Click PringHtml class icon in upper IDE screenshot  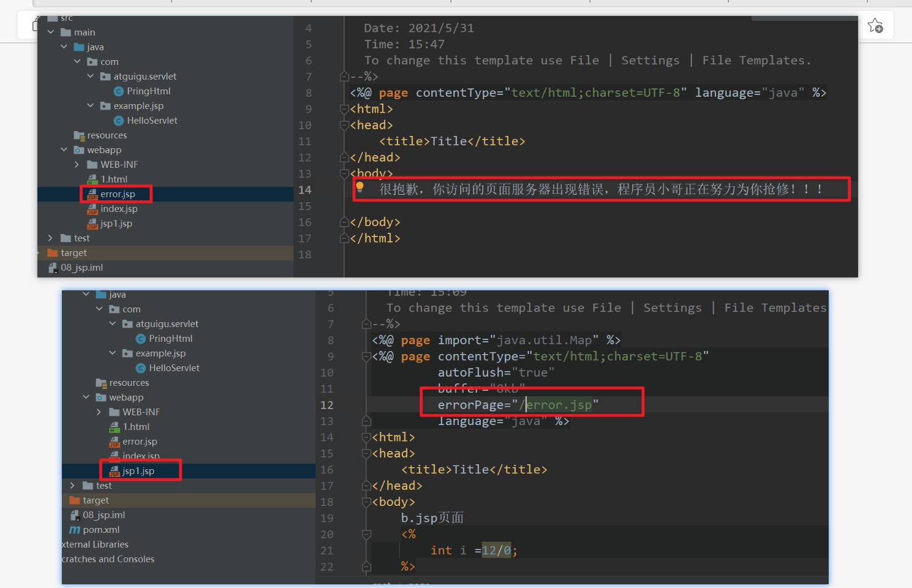119,91
